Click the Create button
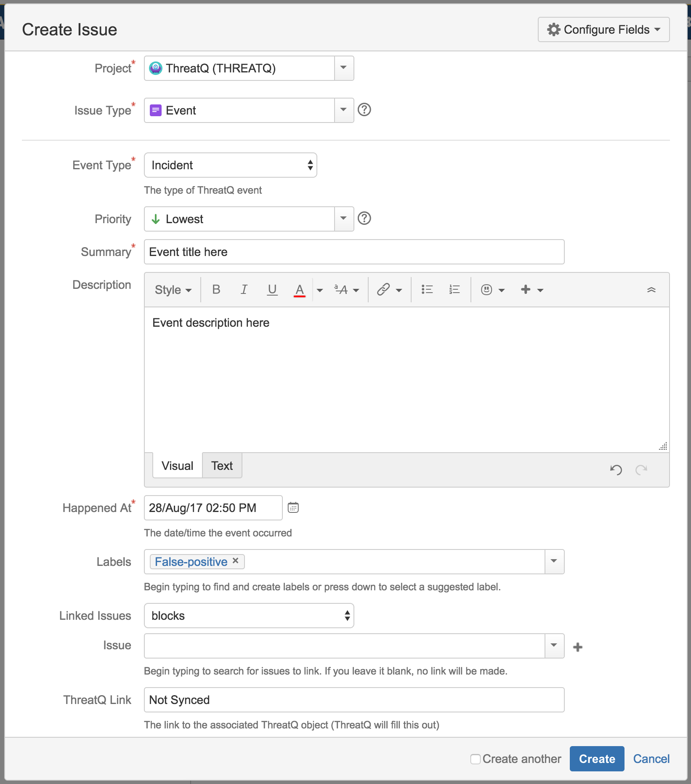The height and width of the screenshot is (784, 691). click(x=597, y=759)
